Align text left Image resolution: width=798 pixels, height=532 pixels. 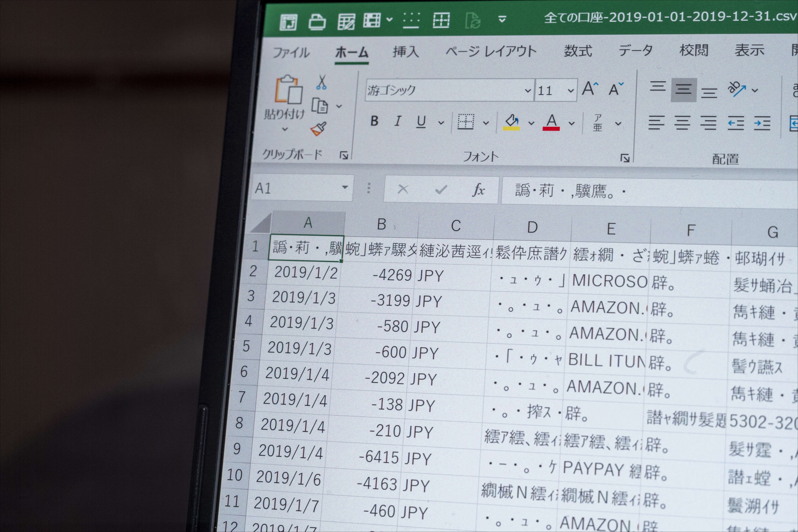656,123
